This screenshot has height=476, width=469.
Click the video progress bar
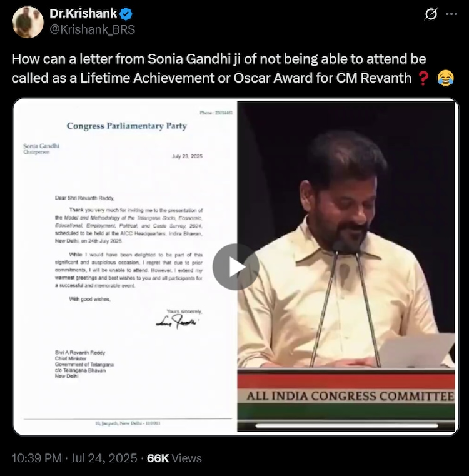click(x=346, y=426)
